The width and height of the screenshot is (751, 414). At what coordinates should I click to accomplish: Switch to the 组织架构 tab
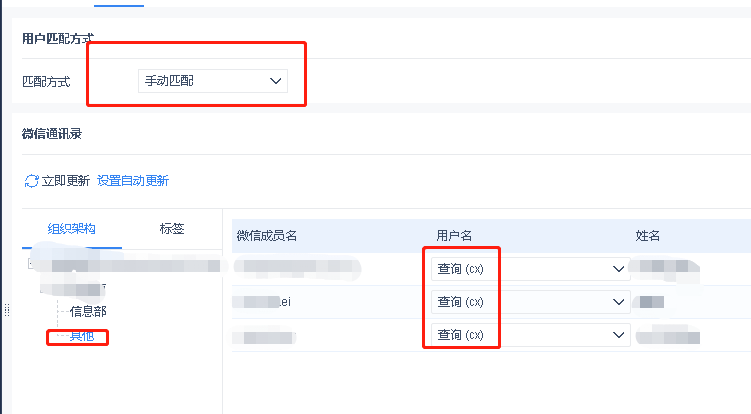tap(71, 229)
